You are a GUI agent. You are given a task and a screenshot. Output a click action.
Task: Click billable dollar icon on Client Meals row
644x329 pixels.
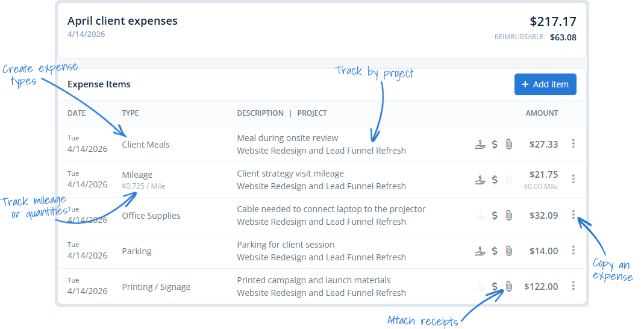point(495,144)
